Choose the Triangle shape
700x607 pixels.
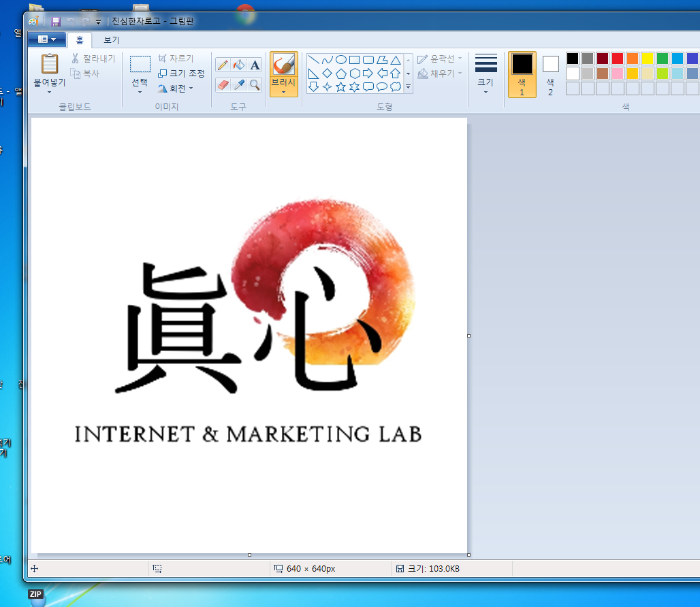(396, 60)
